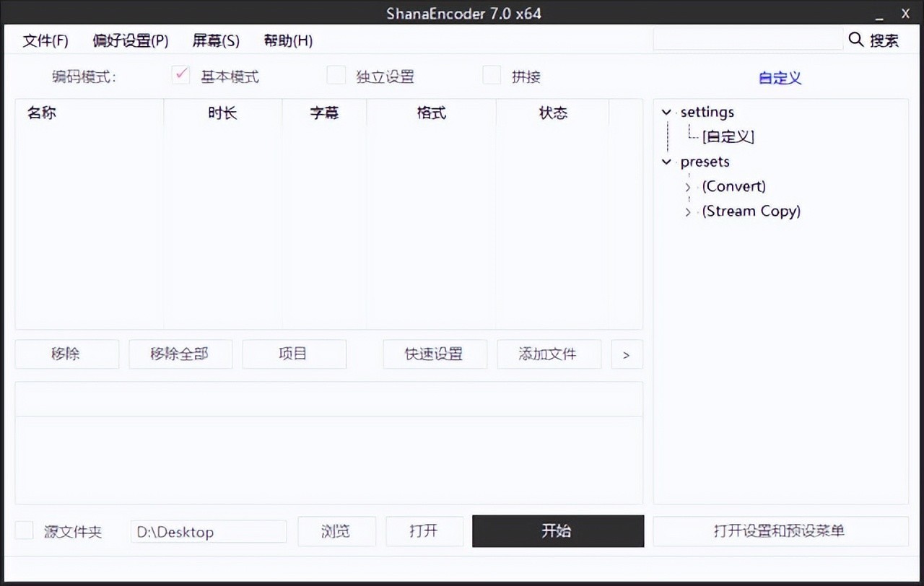Click the 快速设置 button
Screen dimensions: 924x586
(435, 354)
